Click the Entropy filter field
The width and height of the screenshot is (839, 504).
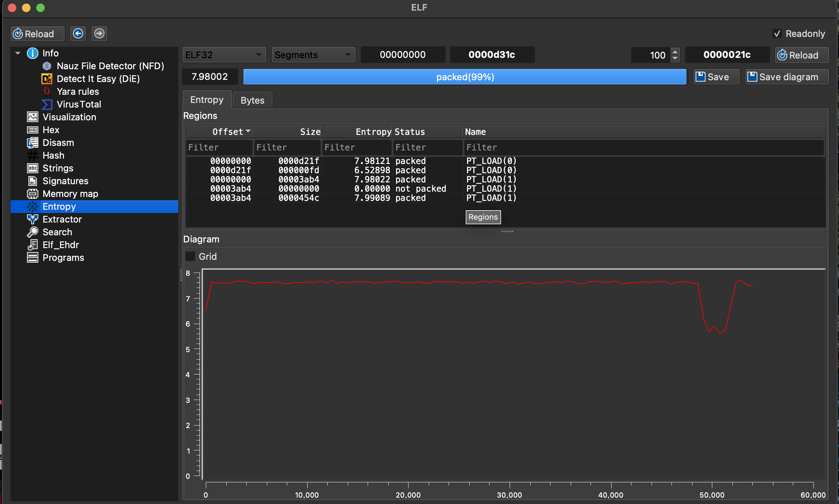click(357, 147)
